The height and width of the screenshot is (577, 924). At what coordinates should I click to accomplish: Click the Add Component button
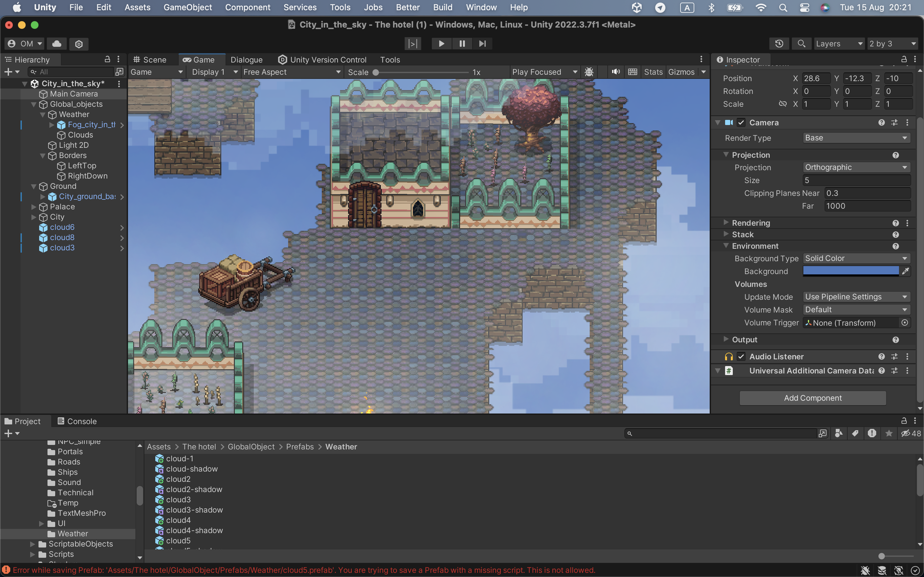pyautogui.click(x=812, y=398)
